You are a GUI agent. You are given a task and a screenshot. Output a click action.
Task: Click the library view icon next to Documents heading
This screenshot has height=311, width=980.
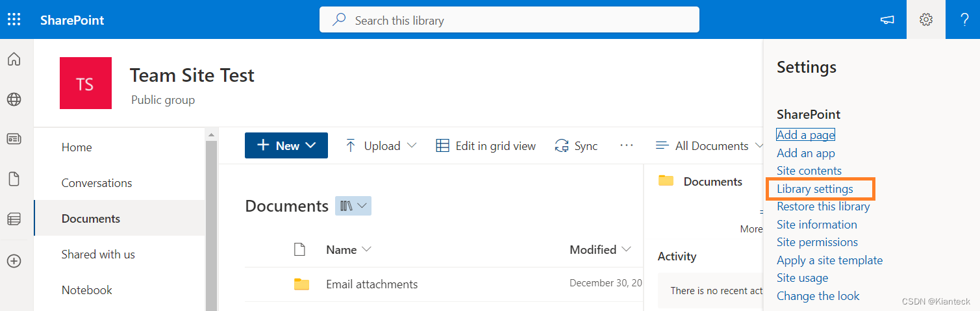(x=353, y=206)
